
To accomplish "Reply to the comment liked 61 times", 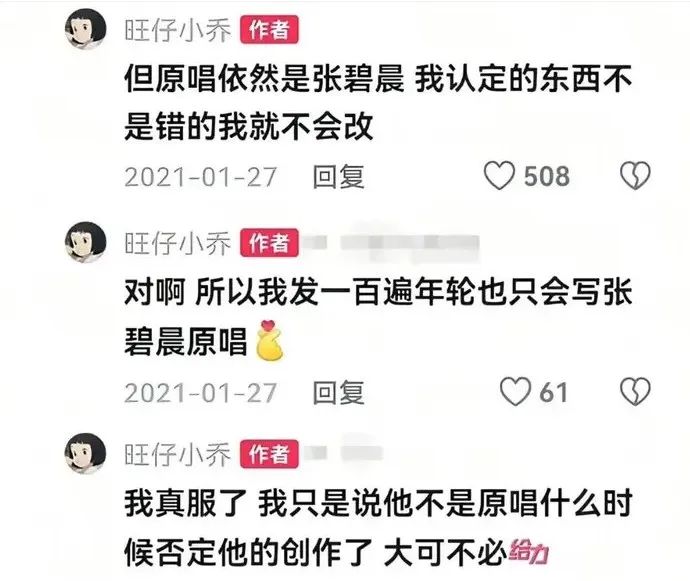I will 338,392.
